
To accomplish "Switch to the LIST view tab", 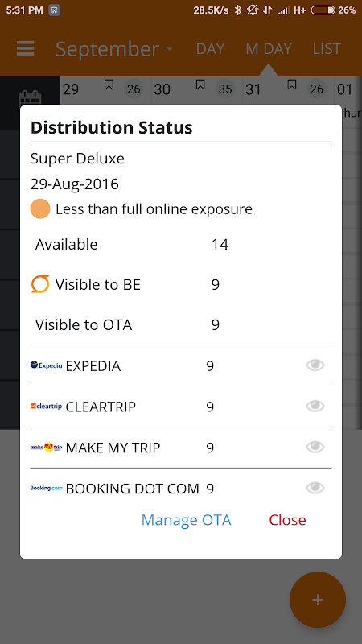I will pos(327,49).
